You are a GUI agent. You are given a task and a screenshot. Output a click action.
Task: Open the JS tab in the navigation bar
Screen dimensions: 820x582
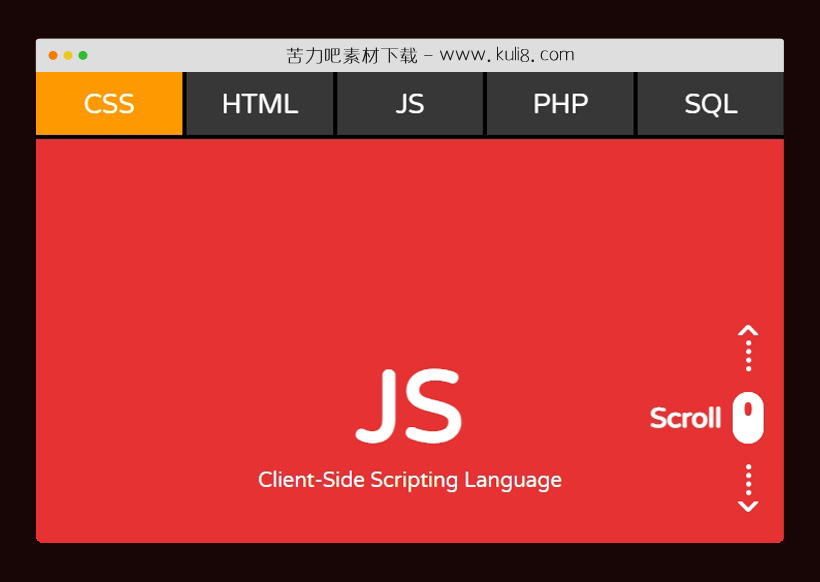[410, 103]
